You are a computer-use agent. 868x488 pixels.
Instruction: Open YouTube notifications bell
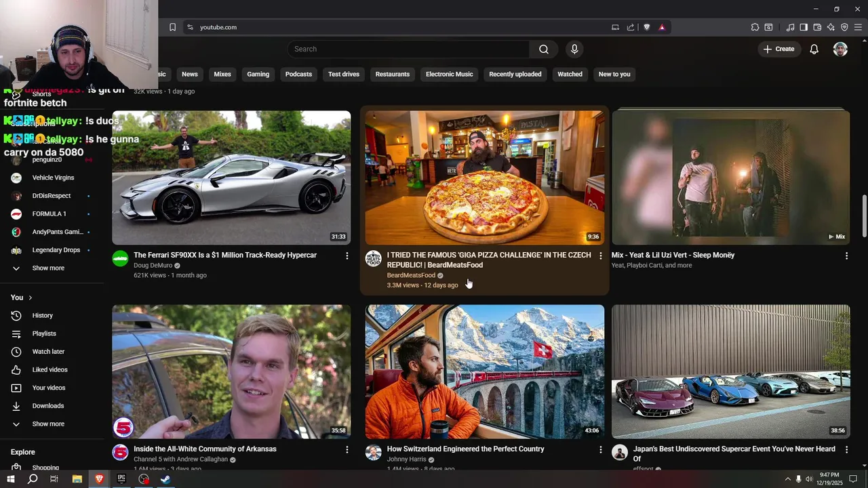814,49
